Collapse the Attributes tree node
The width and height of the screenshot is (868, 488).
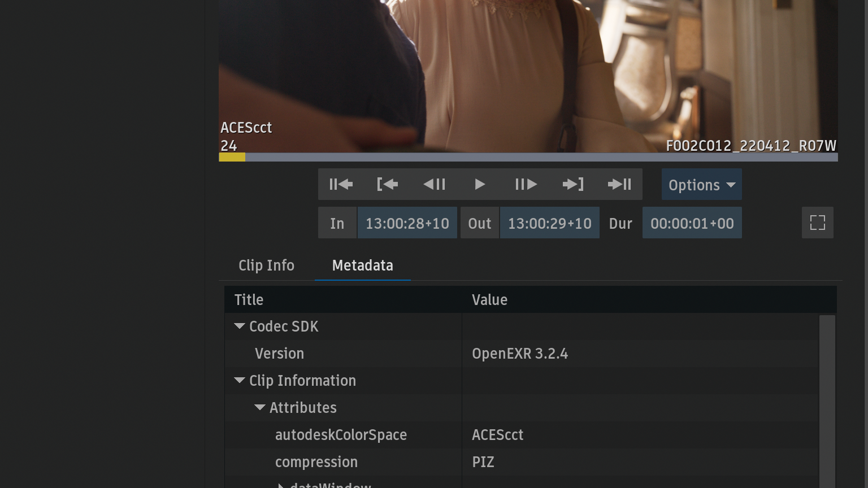[x=260, y=408]
